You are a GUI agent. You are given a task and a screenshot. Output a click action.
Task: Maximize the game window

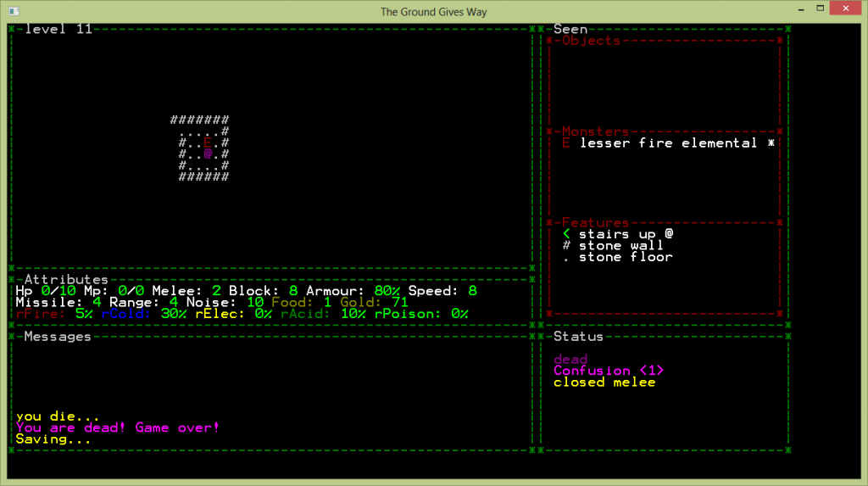coord(821,8)
